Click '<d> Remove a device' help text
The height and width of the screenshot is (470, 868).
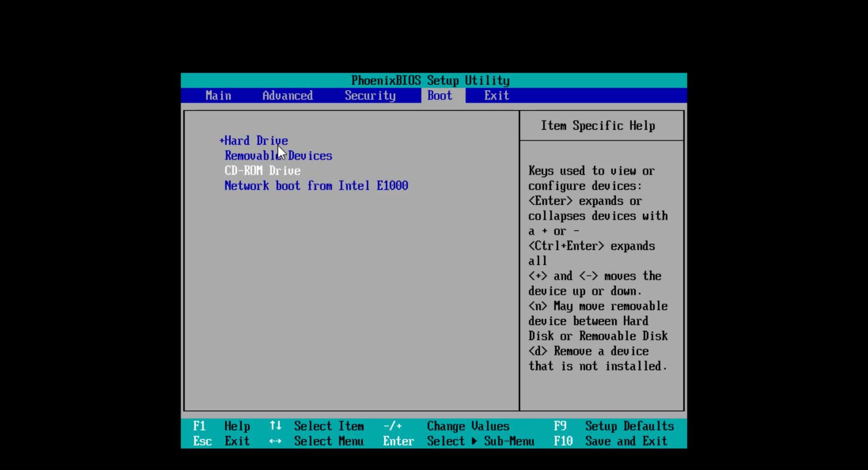tap(588, 351)
